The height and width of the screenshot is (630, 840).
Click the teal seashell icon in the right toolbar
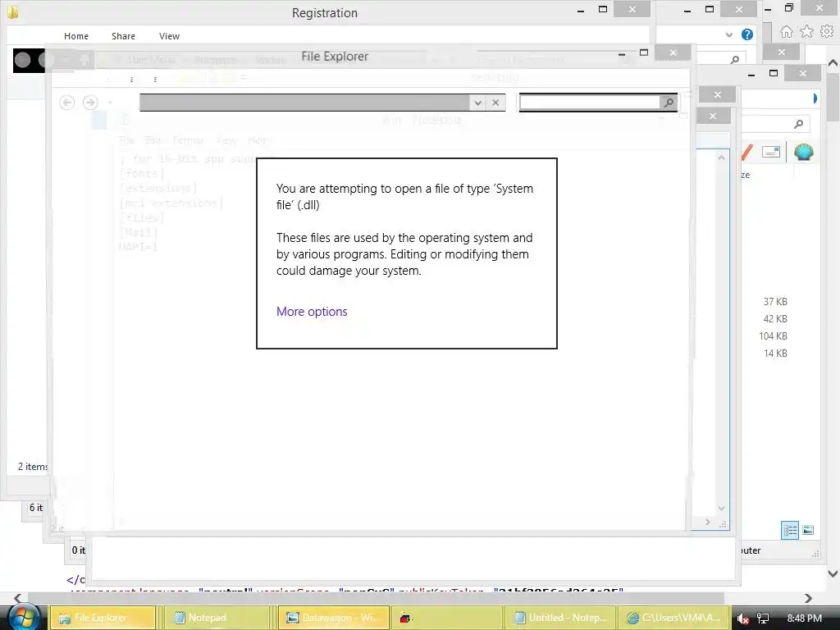[804, 152]
